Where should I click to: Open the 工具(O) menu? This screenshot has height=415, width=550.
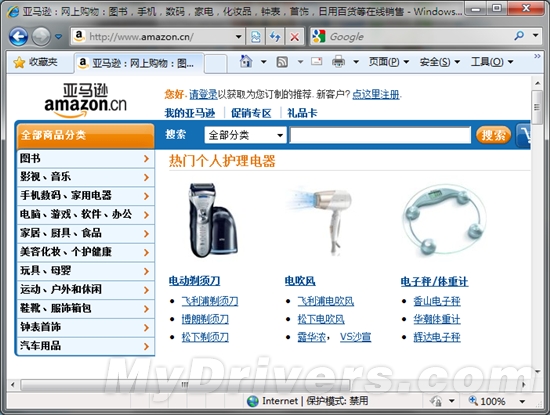pyautogui.click(x=492, y=62)
